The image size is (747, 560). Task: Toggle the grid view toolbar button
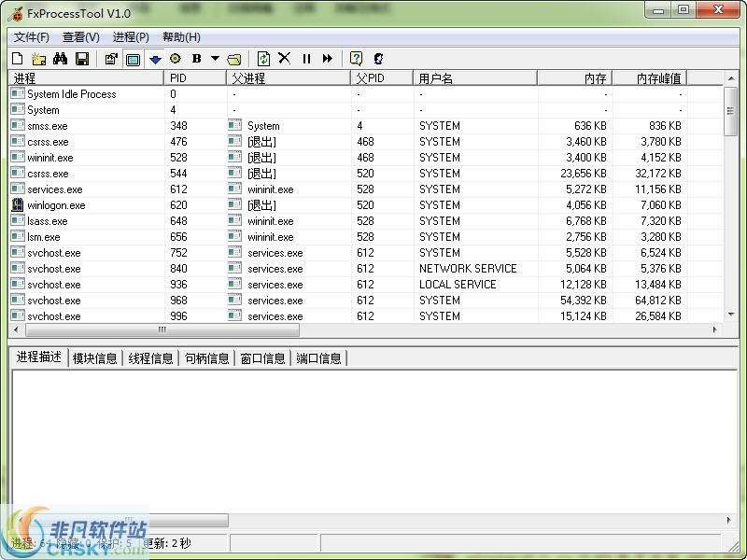point(133,58)
